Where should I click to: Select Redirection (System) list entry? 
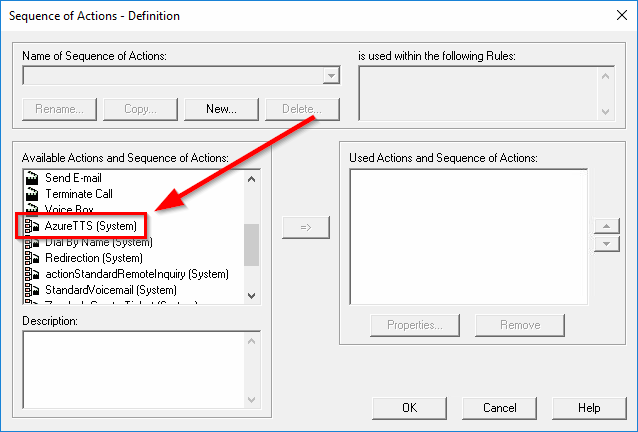click(94, 258)
